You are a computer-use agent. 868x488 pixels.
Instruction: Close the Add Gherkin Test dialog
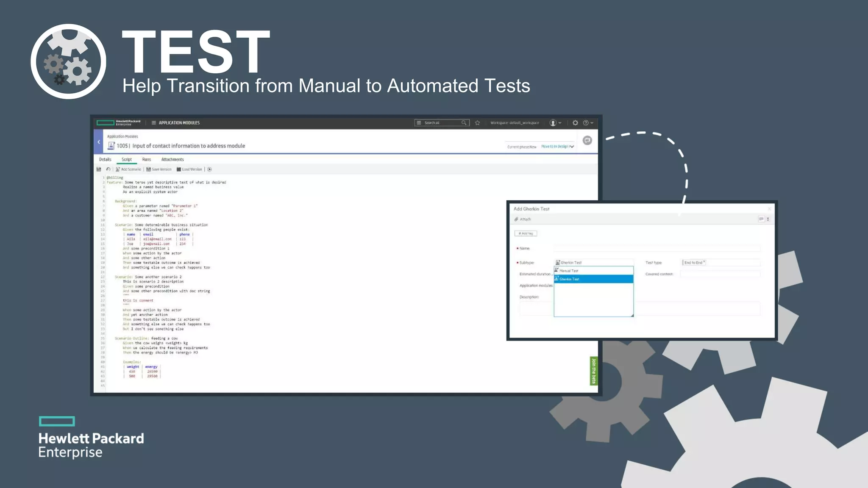[x=769, y=209]
